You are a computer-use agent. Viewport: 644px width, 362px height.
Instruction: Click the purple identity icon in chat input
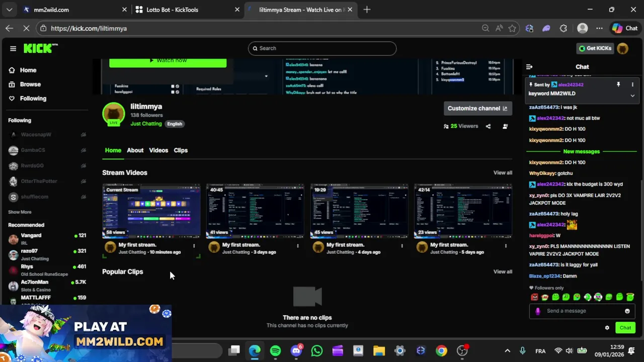pos(538,311)
